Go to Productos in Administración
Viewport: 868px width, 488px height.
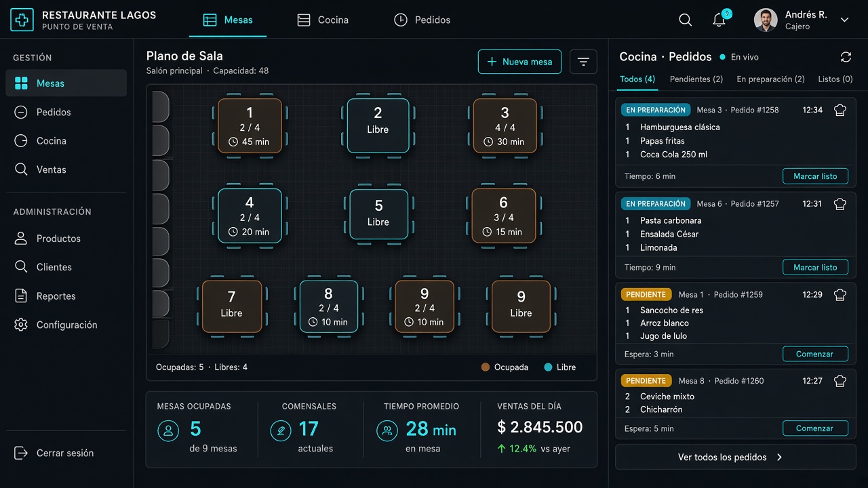66,239
